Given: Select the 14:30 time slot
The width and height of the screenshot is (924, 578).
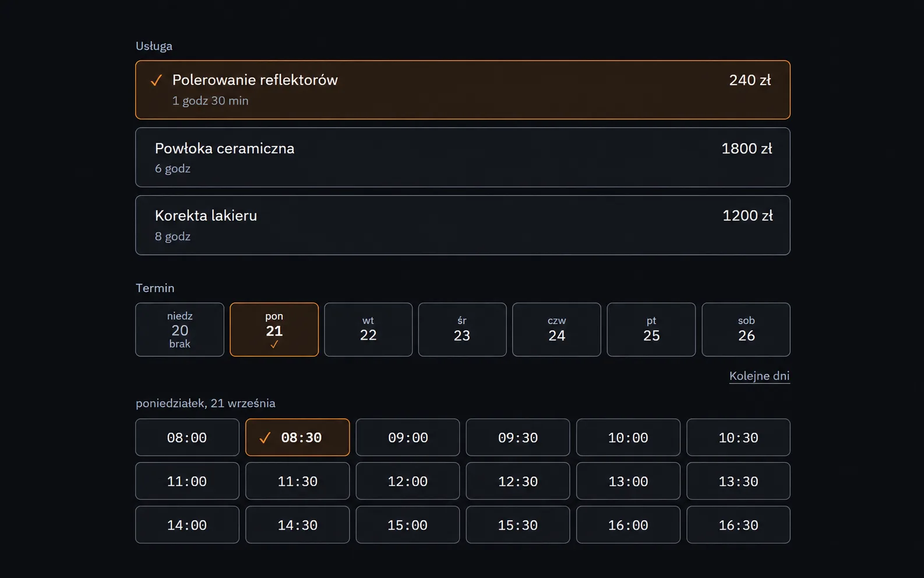Looking at the screenshot, I should (x=298, y=524).
